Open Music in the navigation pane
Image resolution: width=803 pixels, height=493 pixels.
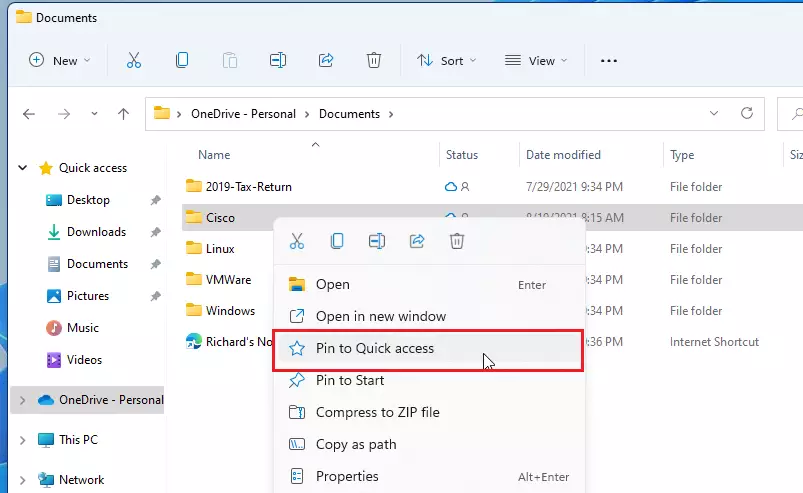pyautogui.click(x=82, y=328)
